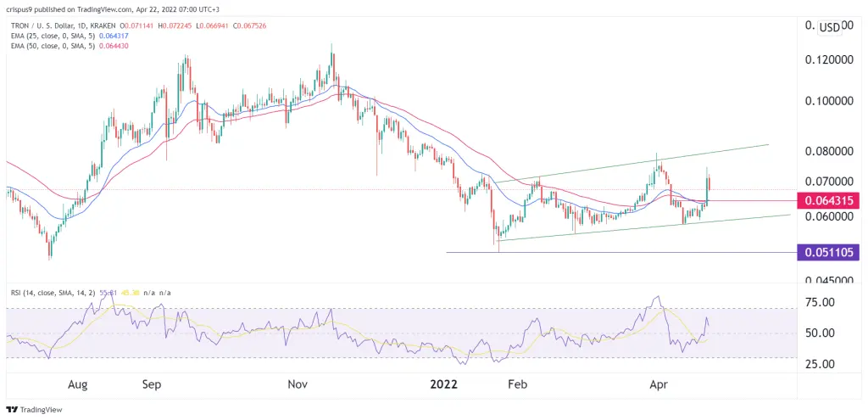Click the 2022 label on time axis
868x420 pixels.
pyautogui.click(x=444, y=384)
